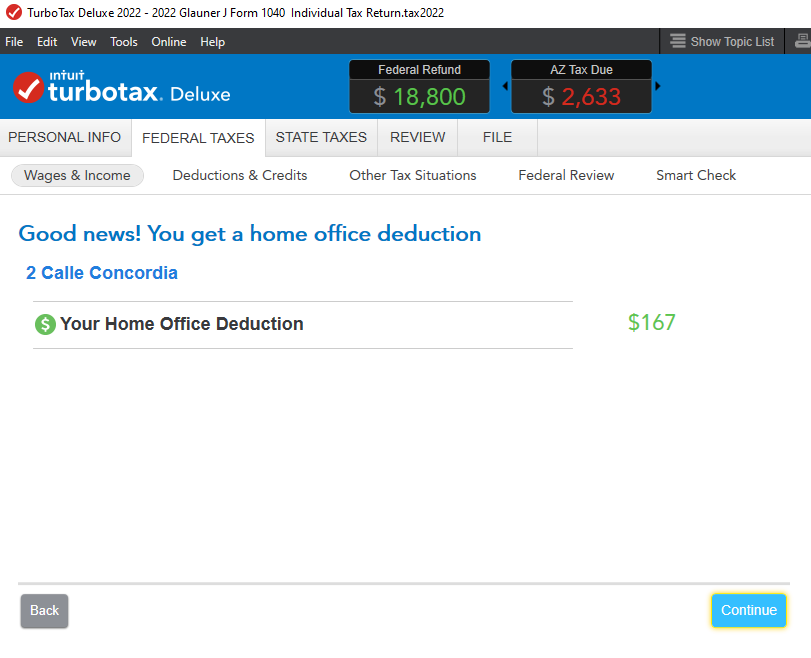Viewport: 811px width, 658px height.
Task: Click the Continue button
Action: 749,610
